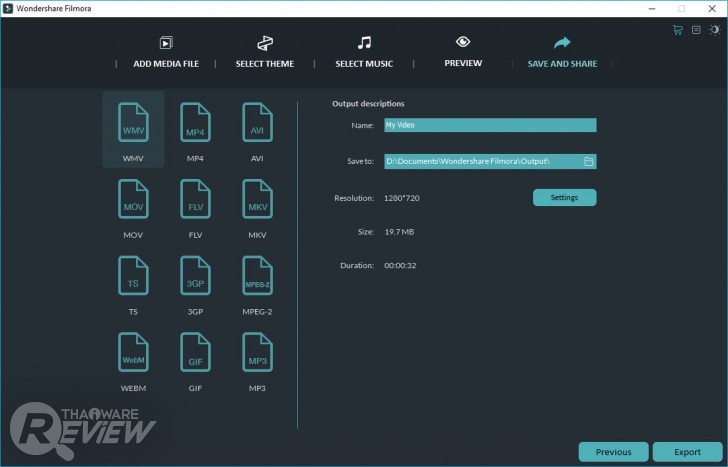
Task: Select 3GP as output format
Action: tap(195, 283)
